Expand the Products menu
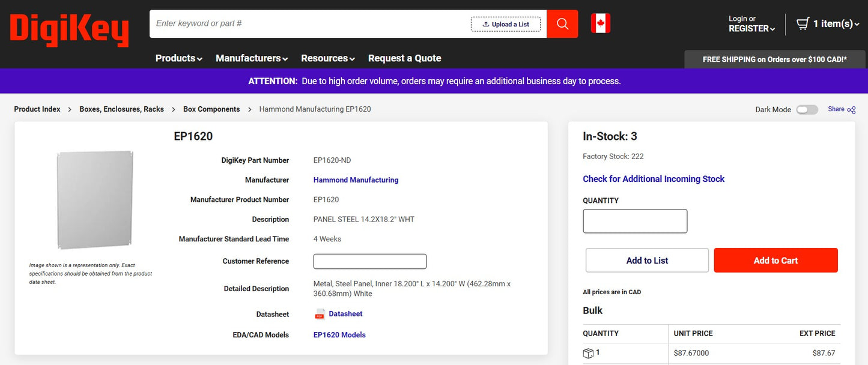This screenshot has height=365, width=868. pyautogui.click(x=178, y=58)
